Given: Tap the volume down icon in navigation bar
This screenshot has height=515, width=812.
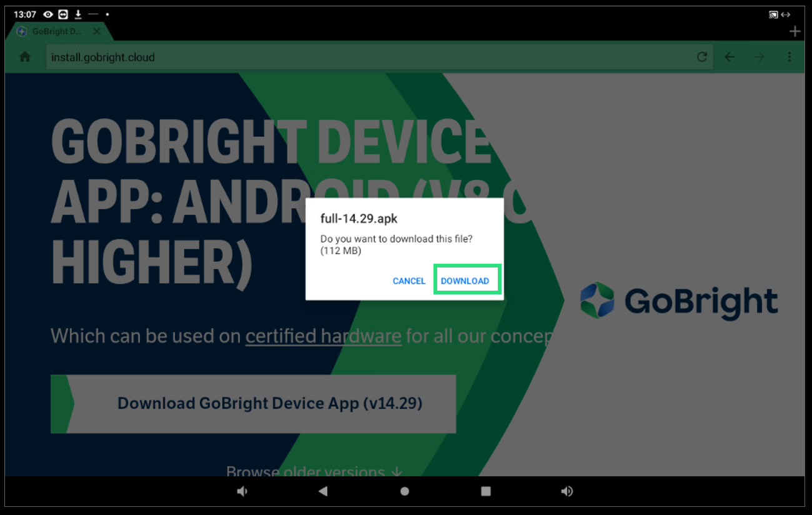Looking at the screenshot, I should (242, 491).
